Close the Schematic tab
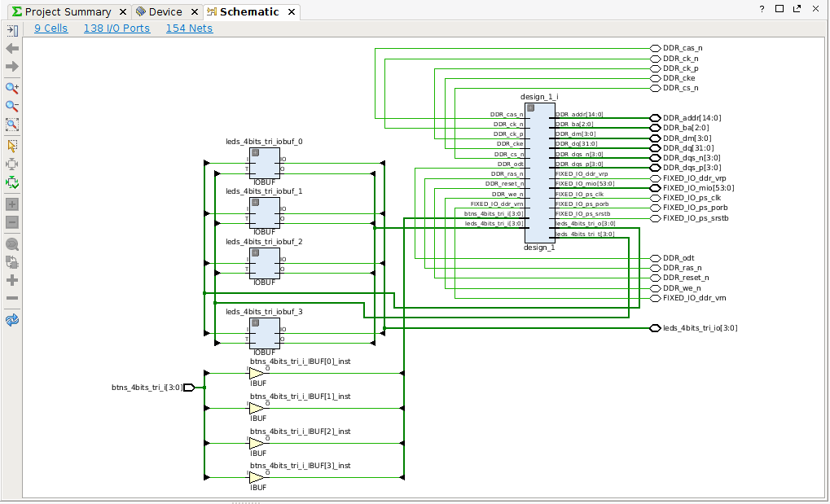Image resolution: width=830 pixels, height=504 pixels. [x=291, y=12]
